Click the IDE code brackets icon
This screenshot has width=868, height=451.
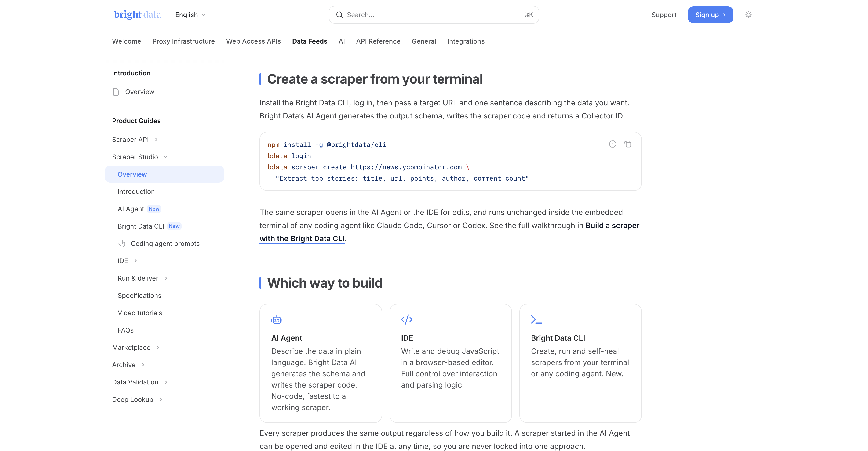click(407, 319)
